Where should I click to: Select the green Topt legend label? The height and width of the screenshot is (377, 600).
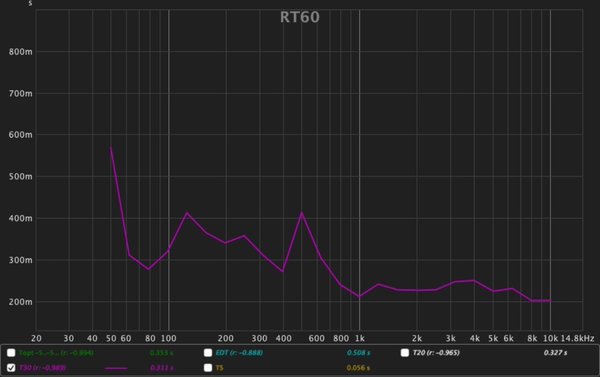[x=56, y=353]
